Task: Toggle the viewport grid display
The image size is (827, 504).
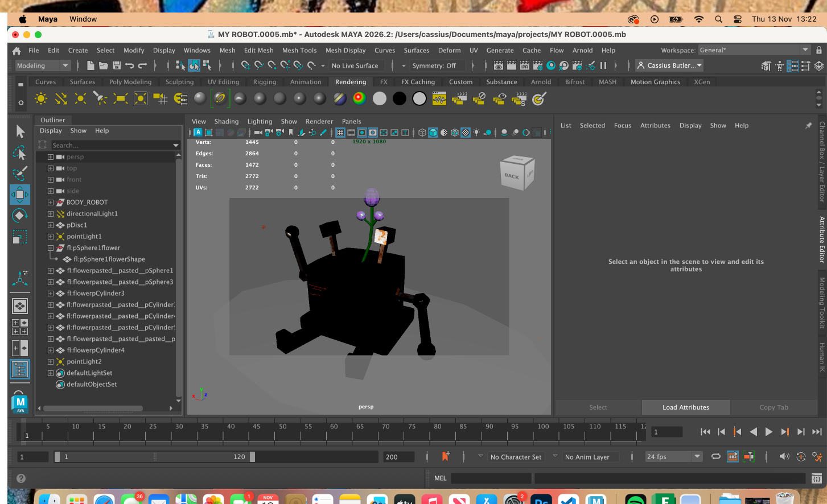Action: [x=340, y=133]
